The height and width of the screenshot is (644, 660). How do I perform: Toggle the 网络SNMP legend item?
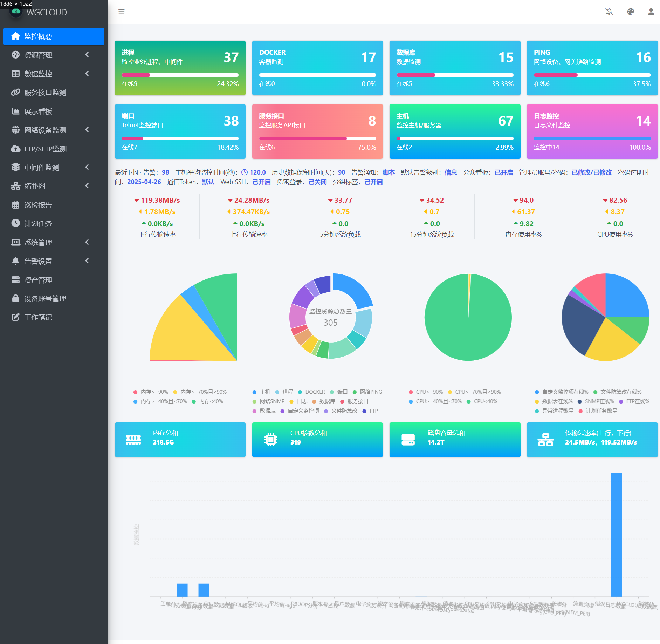268,401
